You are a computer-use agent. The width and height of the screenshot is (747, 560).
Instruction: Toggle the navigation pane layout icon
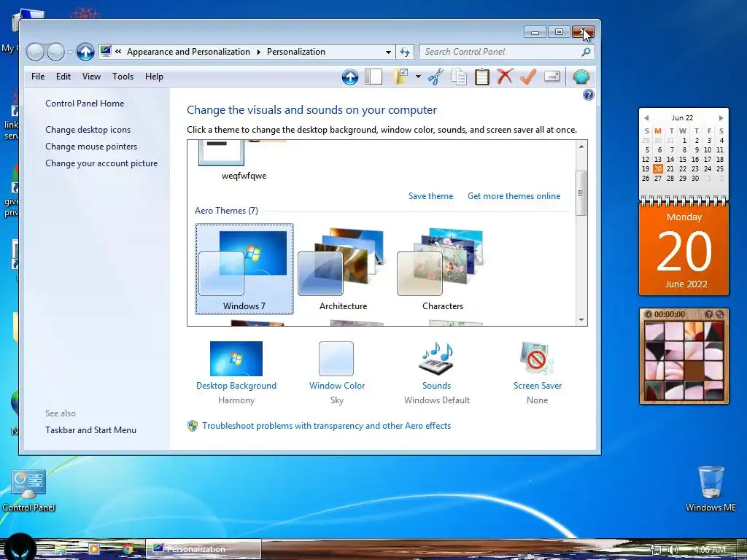click(x=373, y=77)
